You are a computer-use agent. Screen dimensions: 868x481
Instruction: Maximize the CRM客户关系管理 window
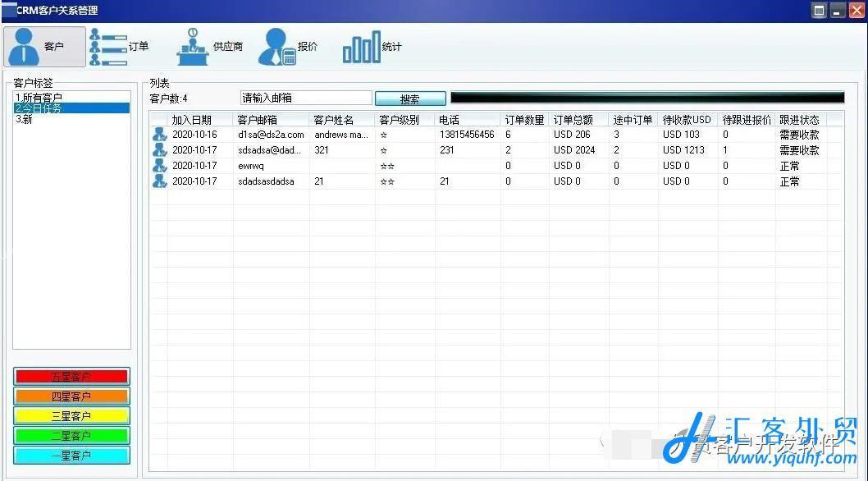tap(820, 11)
